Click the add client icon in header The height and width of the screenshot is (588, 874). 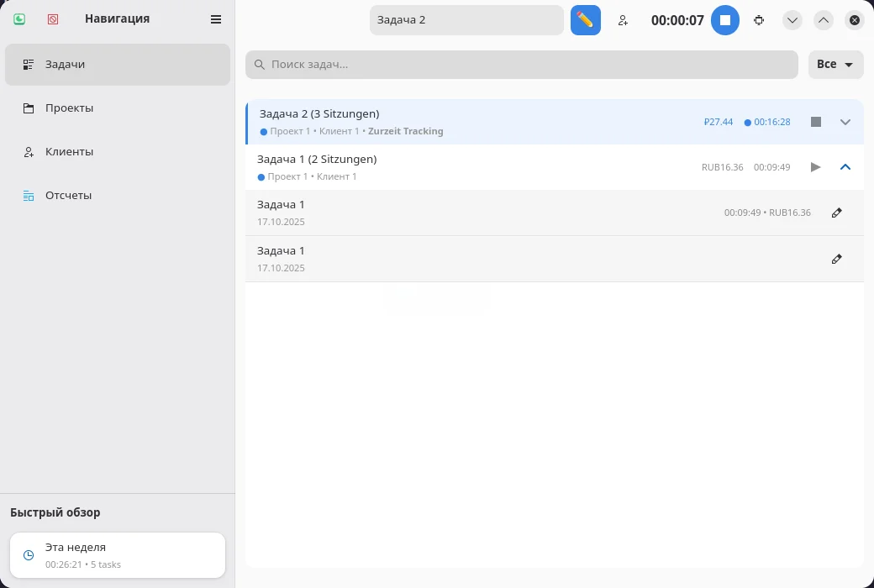pyautogui.click(x=623, y=20)
